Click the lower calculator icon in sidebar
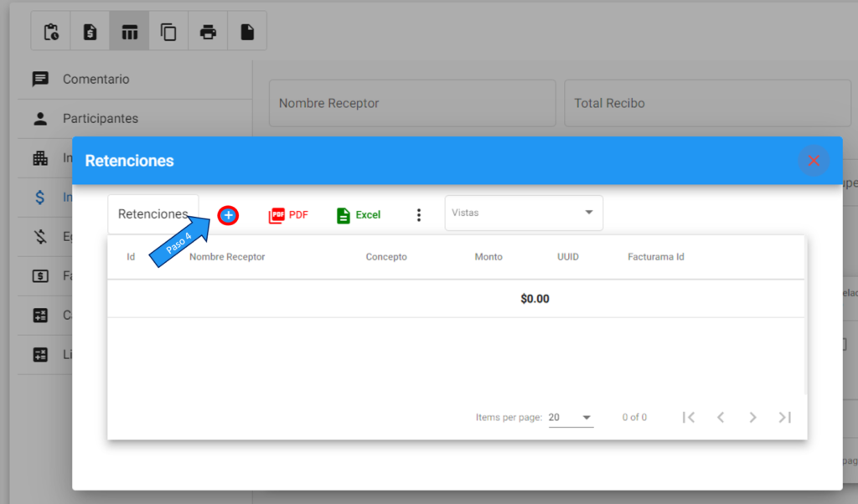858x504 pixels. point(40,355)
